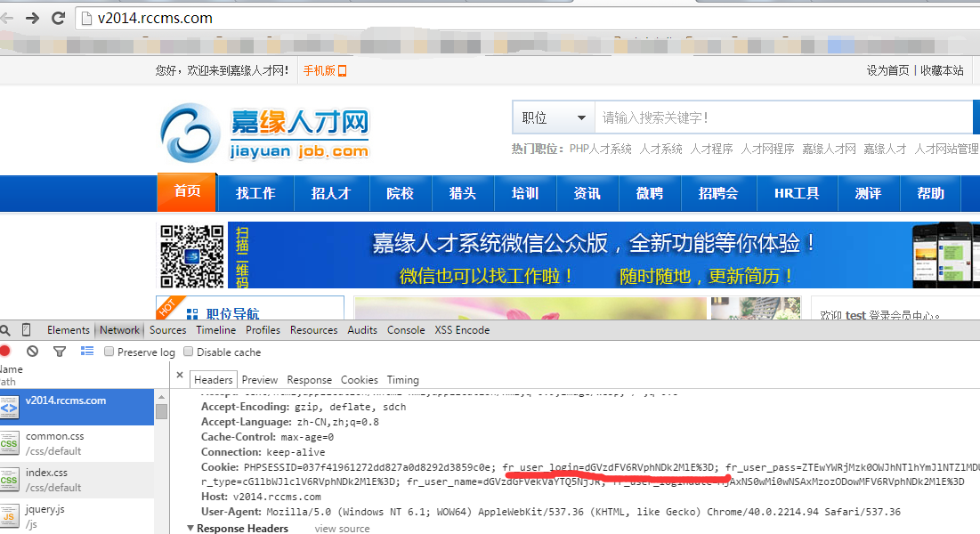Screen dimensions: 980x534
Task: Click the request list scrollbar thumb
Action: [161, 411]
